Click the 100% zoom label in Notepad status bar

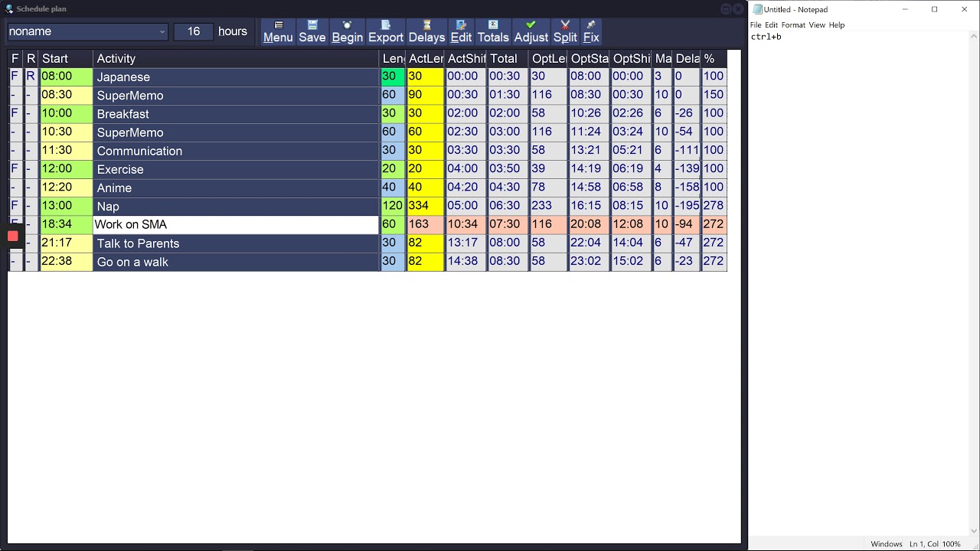[952, 544]
